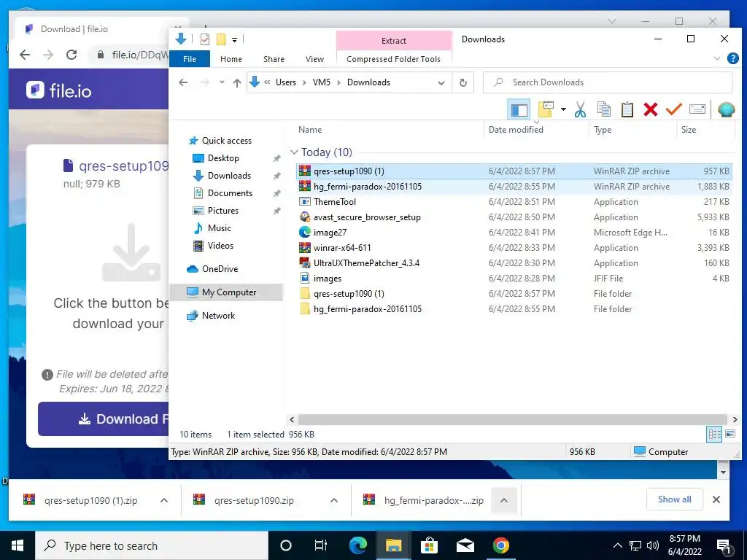This screenshot has width=747, height=560.
Task: Open the Explorer Help icon
Action: (732, 58)
